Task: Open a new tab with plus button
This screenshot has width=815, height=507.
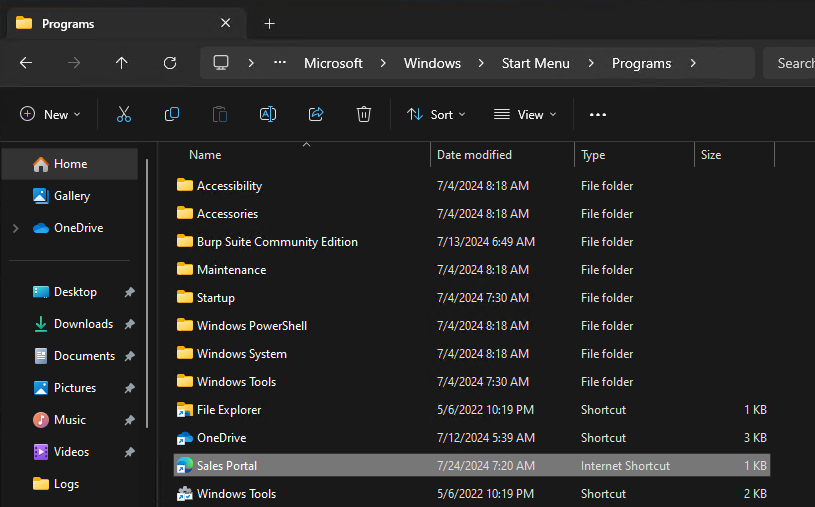Action: 269,23
